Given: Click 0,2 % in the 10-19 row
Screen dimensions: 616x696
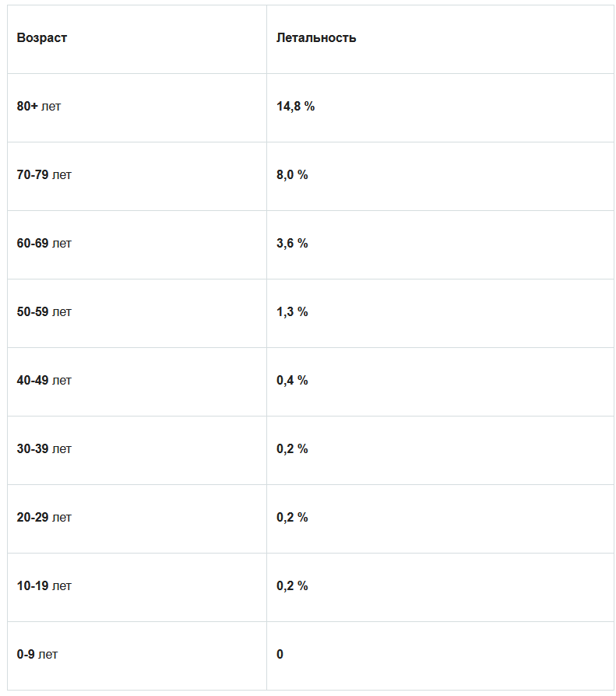Looking at the screenshot, I should tap(292, 586).
